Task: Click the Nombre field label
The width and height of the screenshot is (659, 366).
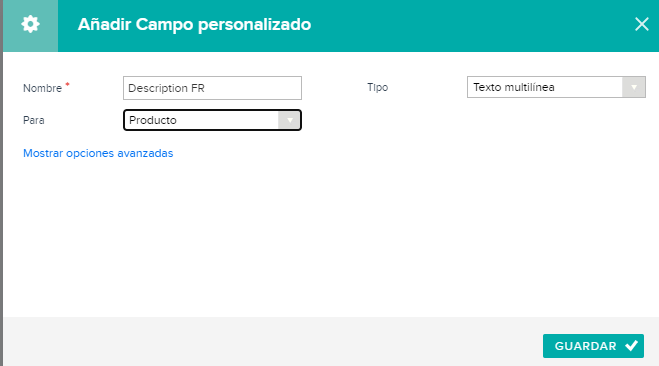Action: point(42,88)
